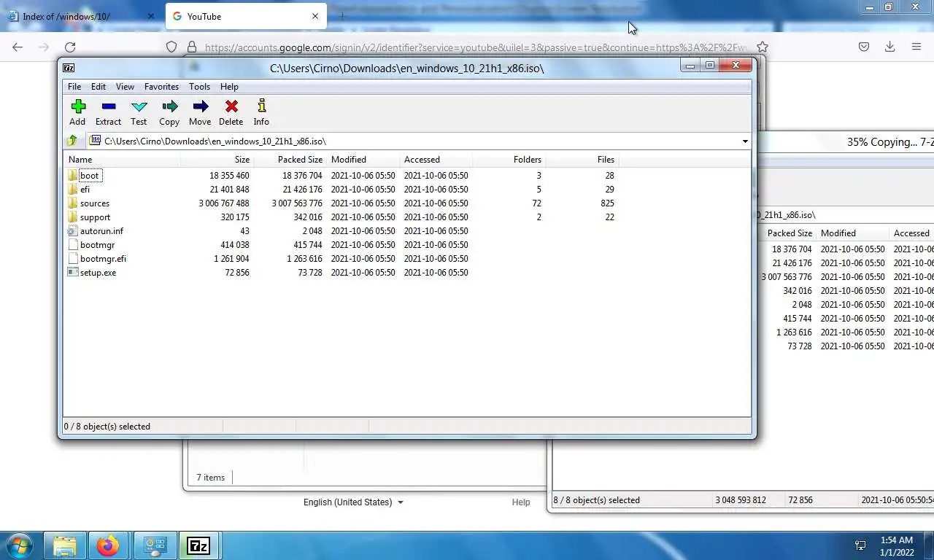Screen dimensions: 934x560
Task: Click the clock in the system tray
Action: [x=895, y=545]
